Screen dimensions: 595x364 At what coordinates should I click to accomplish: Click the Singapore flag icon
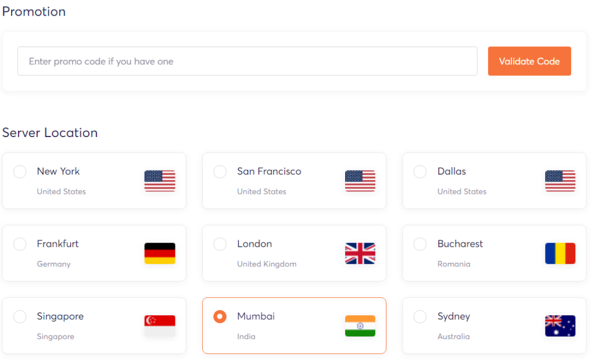pos(159,326)
